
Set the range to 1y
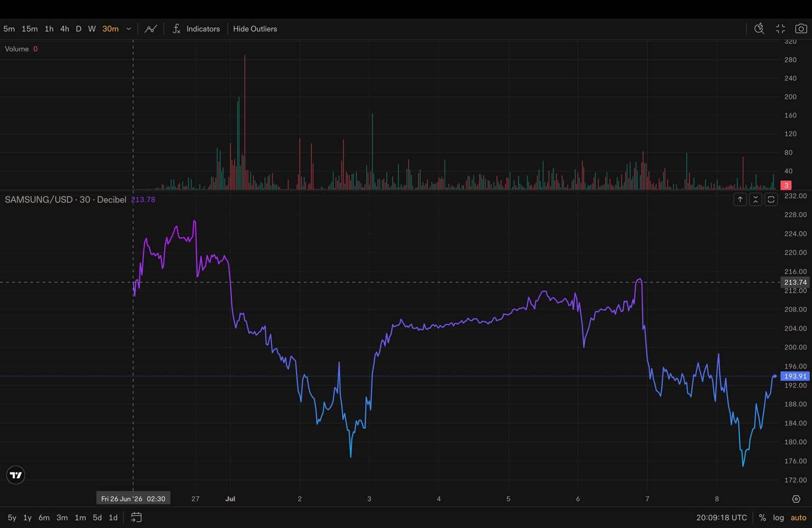pos(27,518)
